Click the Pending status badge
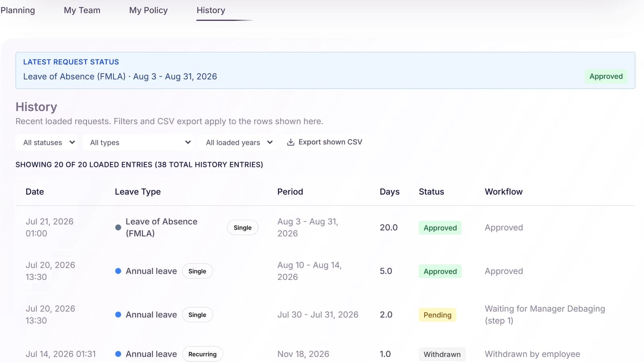The width and height of the screenshot is (644, 362). [x=437, y=315]
